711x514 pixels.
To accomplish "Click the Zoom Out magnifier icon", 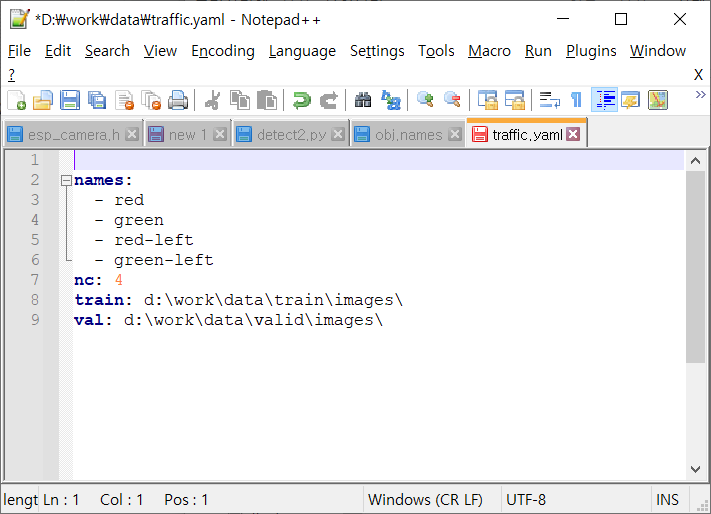I will click(452, 100).
